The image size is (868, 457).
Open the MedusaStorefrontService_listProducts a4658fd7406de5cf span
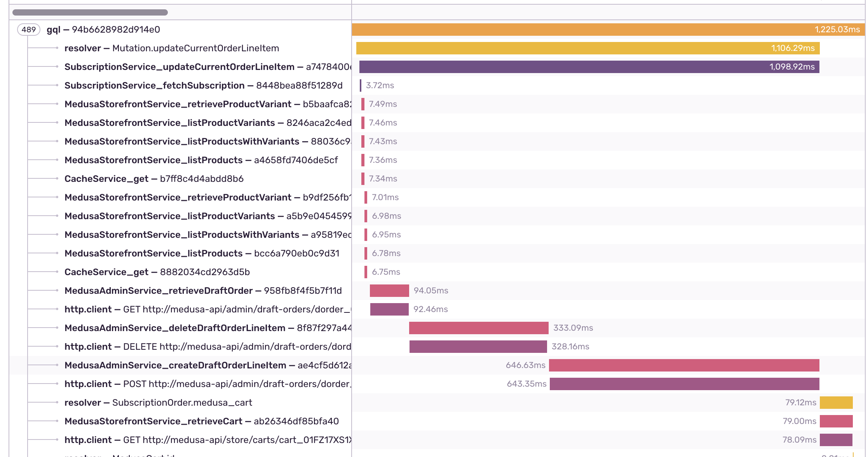click(x=201, y=160)
